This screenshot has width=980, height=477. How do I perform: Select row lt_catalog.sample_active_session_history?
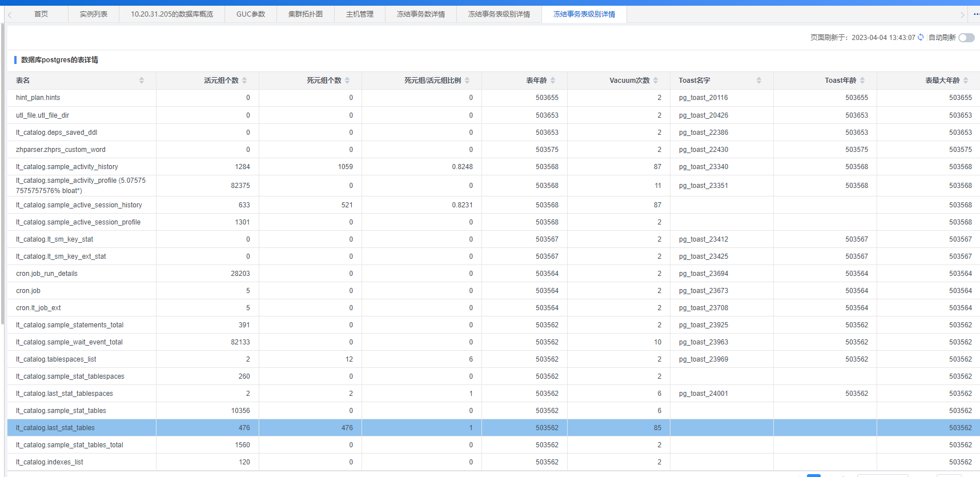coord(493,205)
